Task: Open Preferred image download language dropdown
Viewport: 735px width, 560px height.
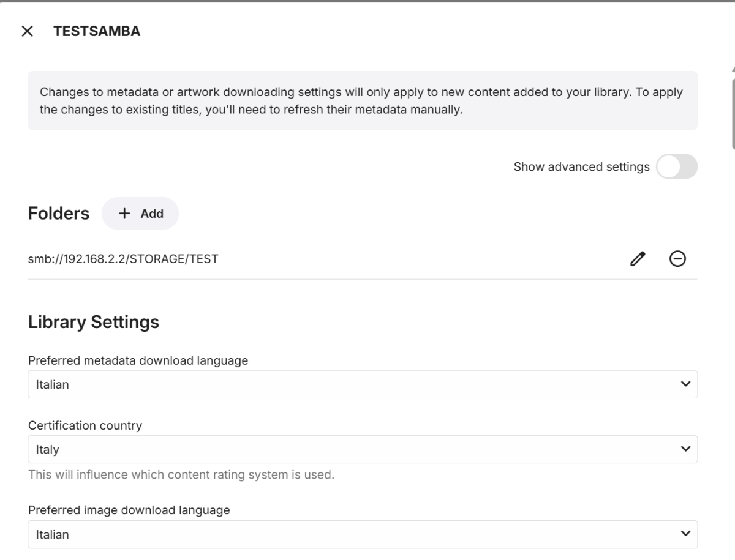Action: click(355, 534)
